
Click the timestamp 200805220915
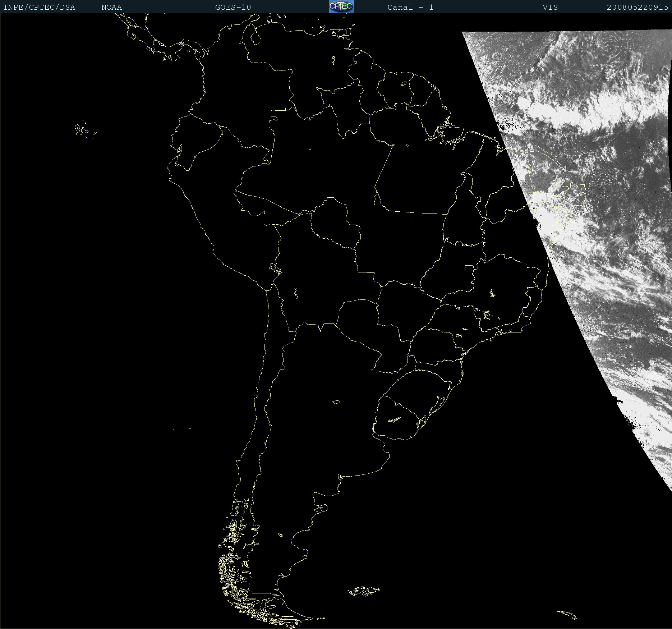click(638, 7)
